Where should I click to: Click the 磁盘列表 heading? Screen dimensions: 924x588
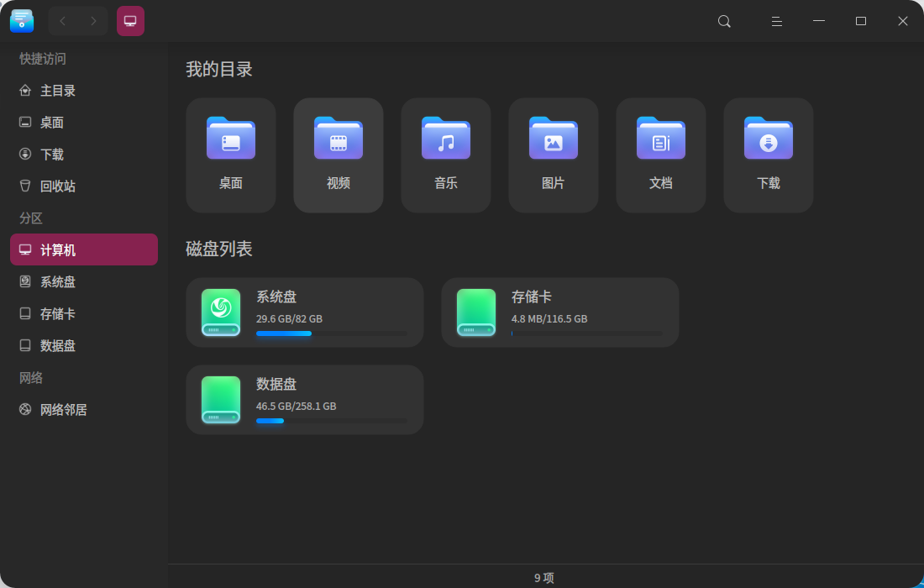click(x=219, y=249)
